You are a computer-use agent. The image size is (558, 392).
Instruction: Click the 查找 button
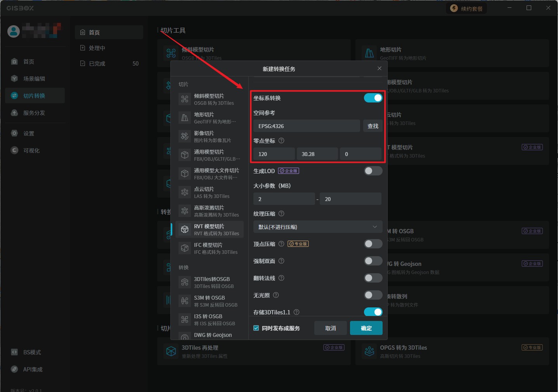point(373,126)
